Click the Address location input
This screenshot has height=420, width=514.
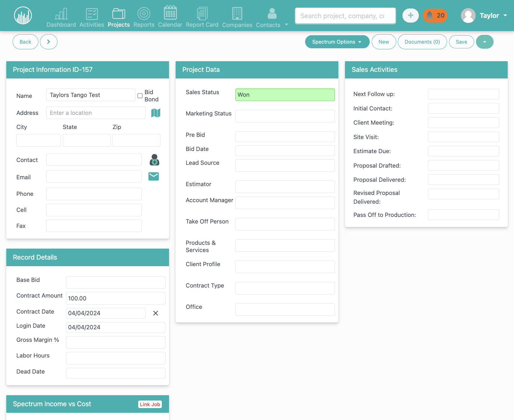[x=96, y=113]
